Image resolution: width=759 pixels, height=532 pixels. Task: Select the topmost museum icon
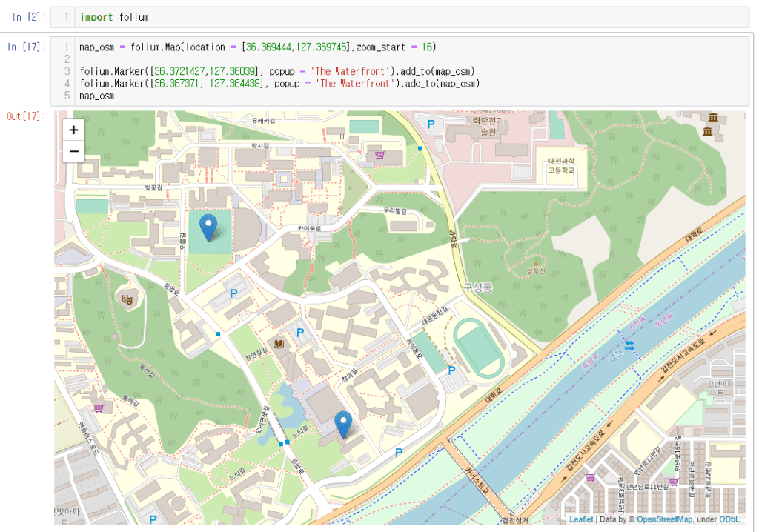coord(713,117)
